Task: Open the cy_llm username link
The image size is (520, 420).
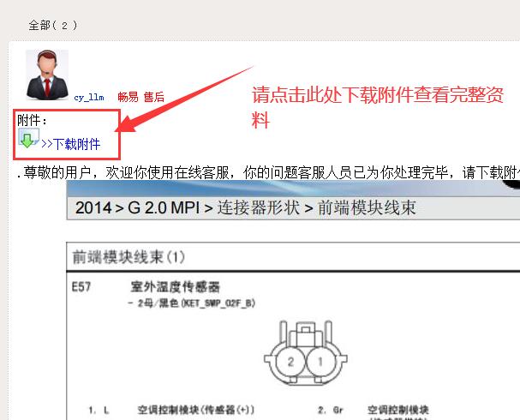Action: tap(89, 97)
